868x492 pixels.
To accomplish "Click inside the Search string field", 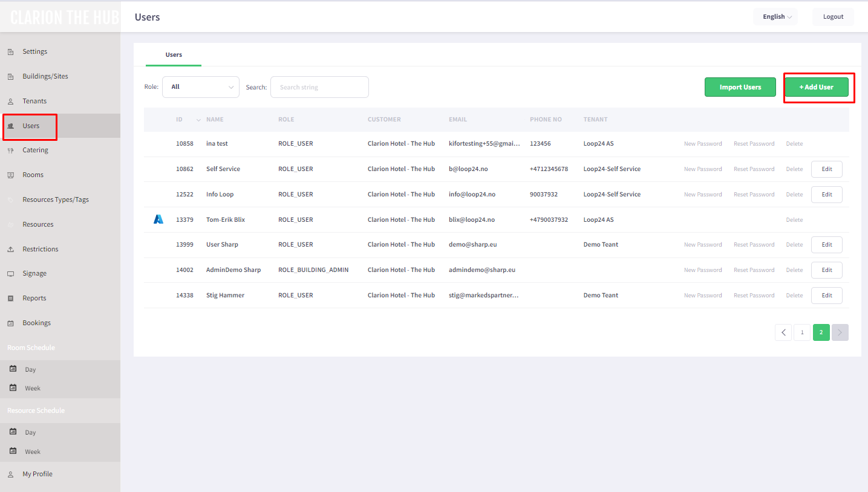I will [319, 86].
